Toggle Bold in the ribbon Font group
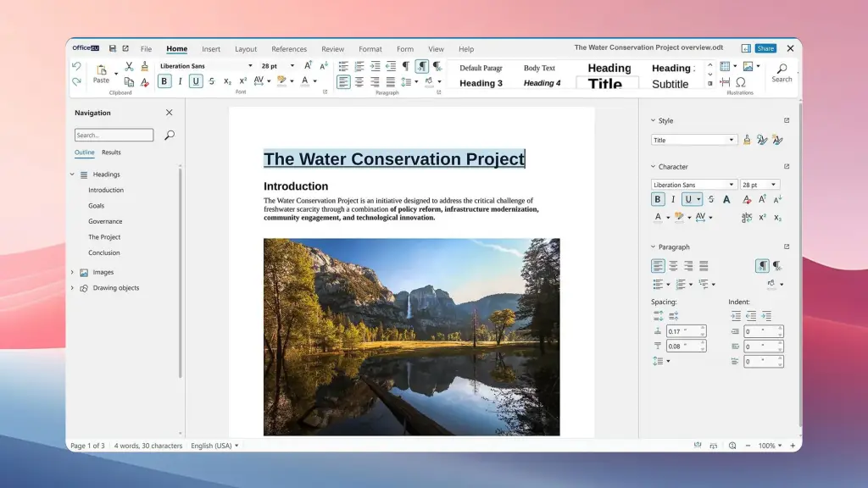The width and height of the screenshot is (868, 488). click(x=164, y=81)
